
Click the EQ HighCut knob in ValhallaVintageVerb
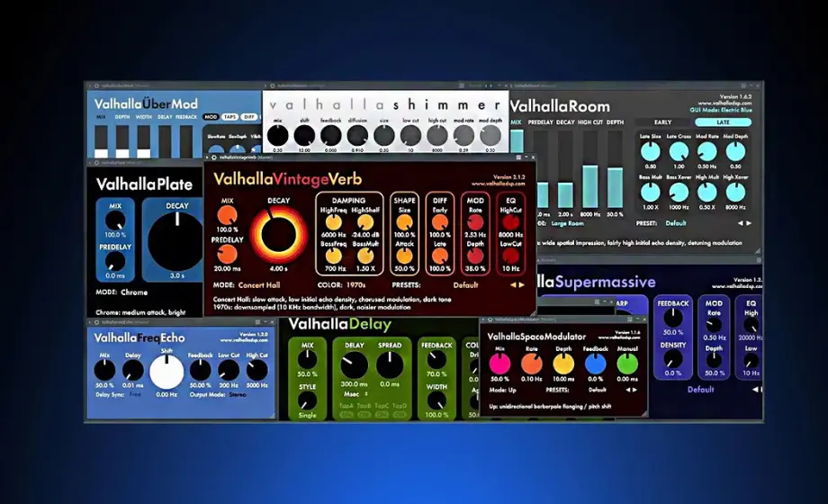click(x=510, y=222)
